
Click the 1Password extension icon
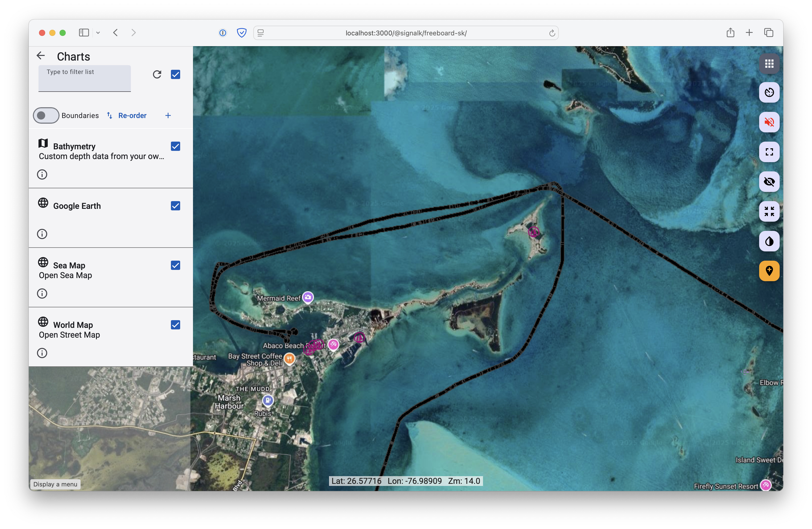223,33
